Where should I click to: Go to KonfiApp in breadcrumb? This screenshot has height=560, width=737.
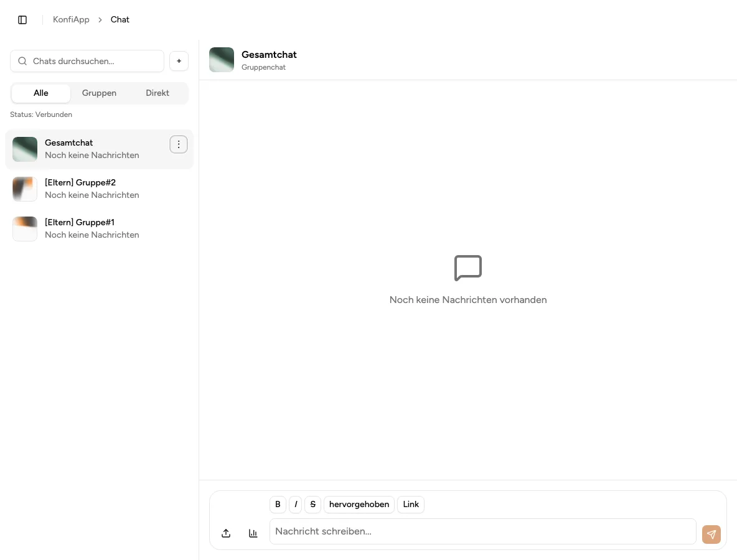pos(71,20)
